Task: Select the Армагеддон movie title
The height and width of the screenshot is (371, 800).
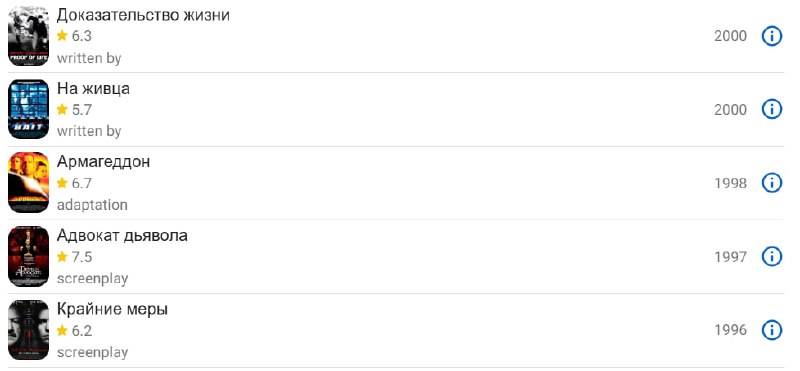Action: click(x=104, y=162)
